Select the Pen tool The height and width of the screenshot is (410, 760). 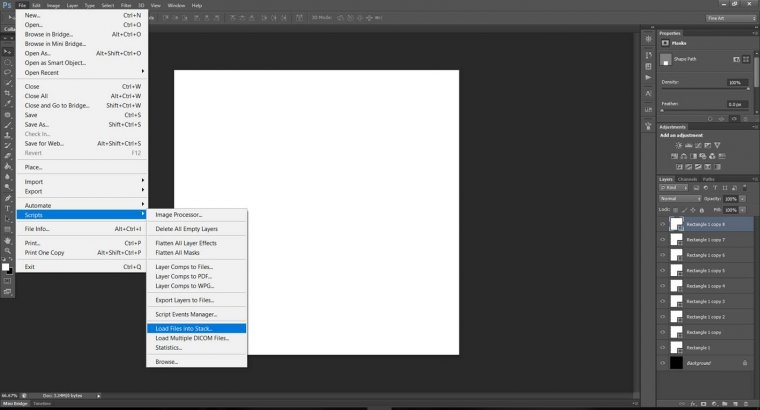7,198
